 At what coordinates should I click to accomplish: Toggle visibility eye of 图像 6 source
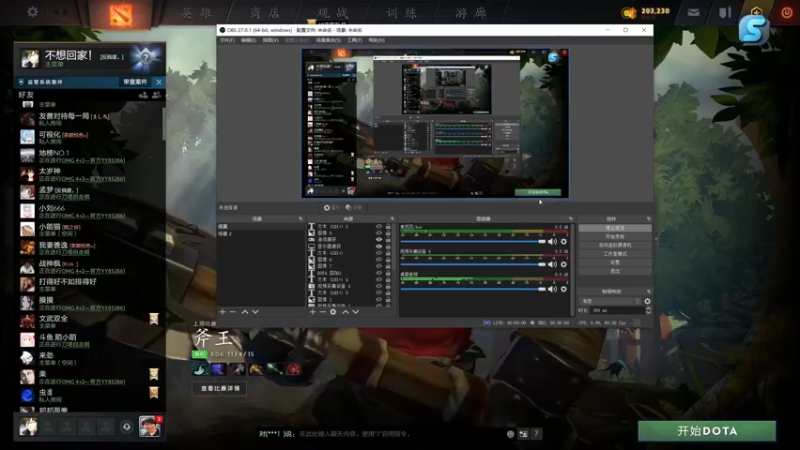[379, 259]
